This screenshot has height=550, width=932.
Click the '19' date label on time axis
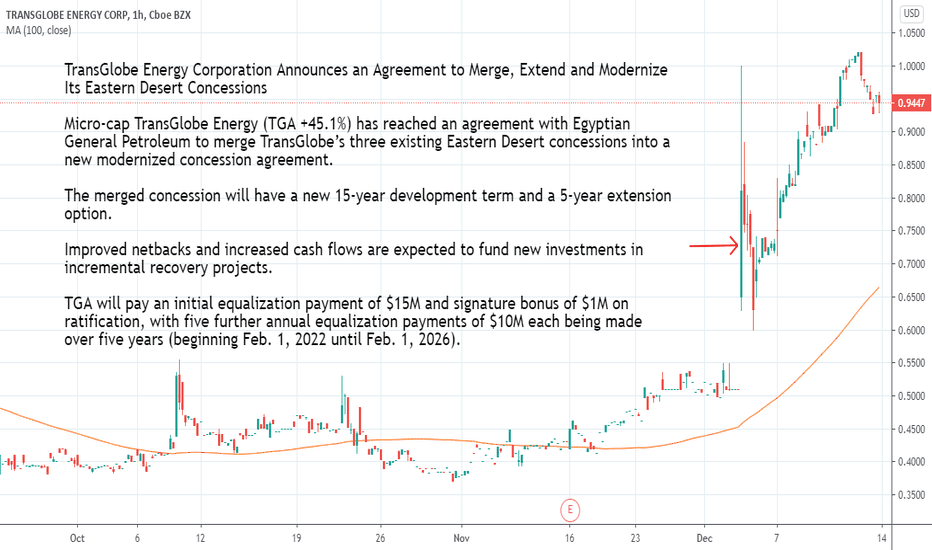(296, 538)
